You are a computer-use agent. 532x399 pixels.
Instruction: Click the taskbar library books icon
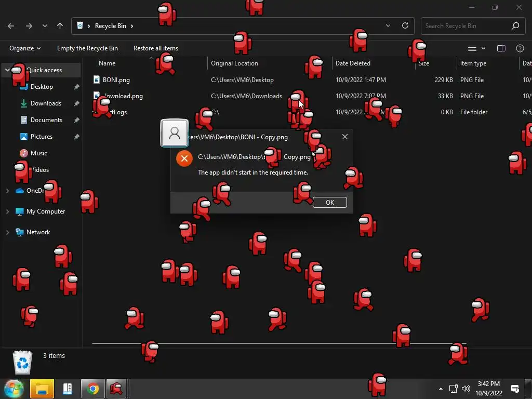(x=68, y=389)
